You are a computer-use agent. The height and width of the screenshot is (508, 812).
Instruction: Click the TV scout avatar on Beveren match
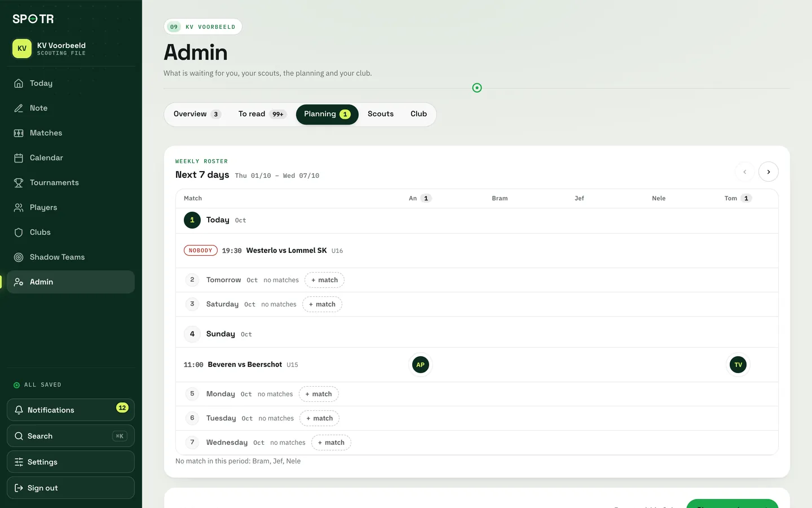[738, 365]
